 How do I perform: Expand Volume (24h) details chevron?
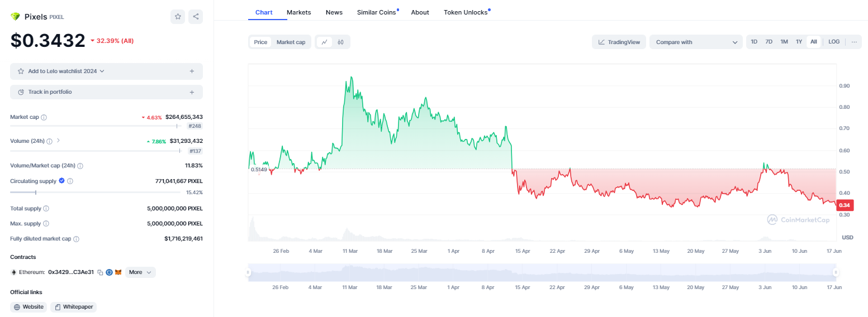pyautogui.click(x=59, y=141)
